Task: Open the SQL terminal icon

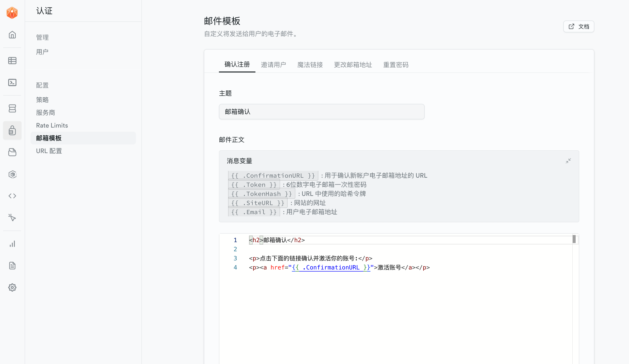Action: click(12, 82)
